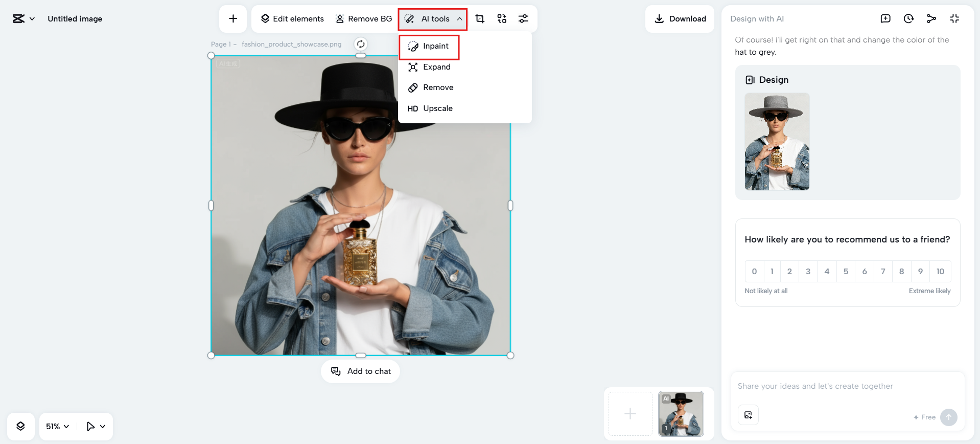
Task: Click the crop tool icon
Action: pos(479,19)
